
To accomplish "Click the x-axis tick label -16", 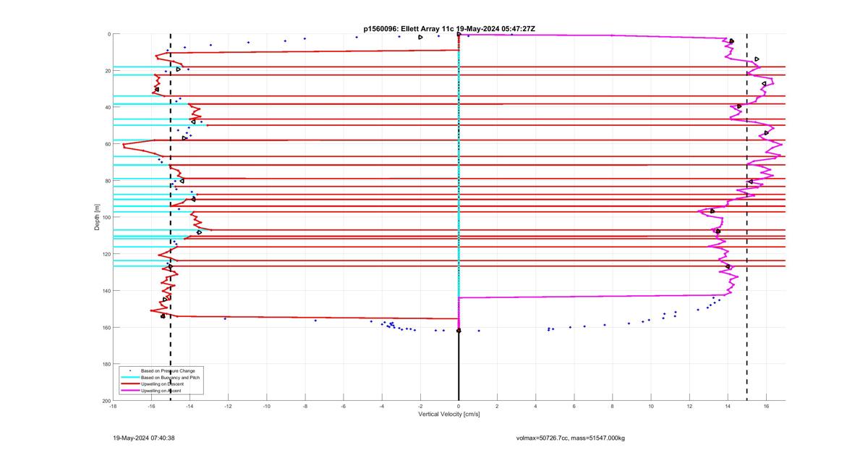I will click(150, 406).
